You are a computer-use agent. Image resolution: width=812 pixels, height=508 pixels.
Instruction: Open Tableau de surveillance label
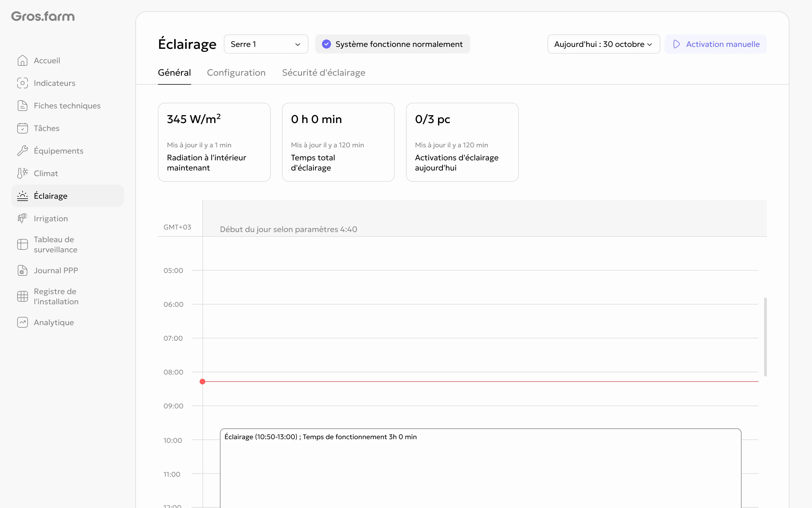tap(56, 244)
